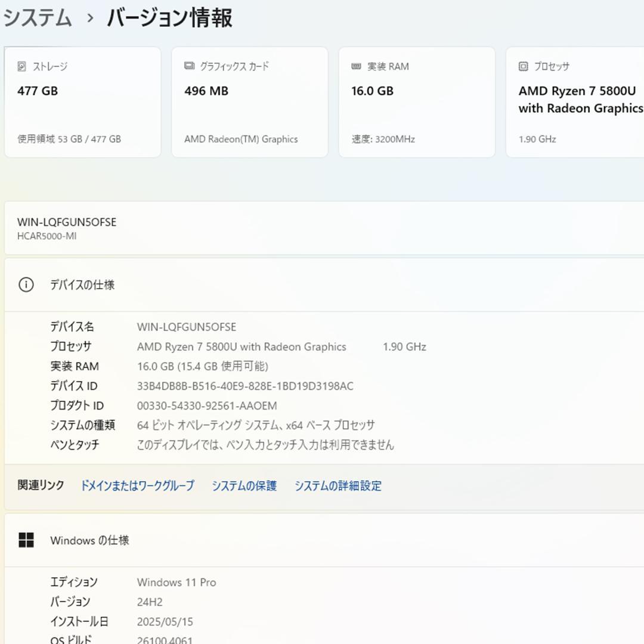Viewport: 644px width, 644px height.
Task: Click the info icon beside デバイスの仕様
Action: coord(26,285)
